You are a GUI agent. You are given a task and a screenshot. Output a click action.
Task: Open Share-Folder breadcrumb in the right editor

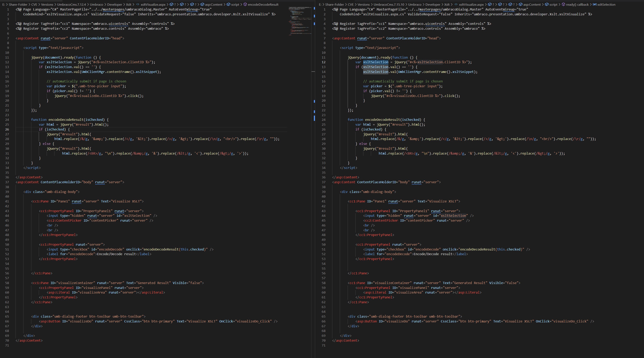pos(335,4)
